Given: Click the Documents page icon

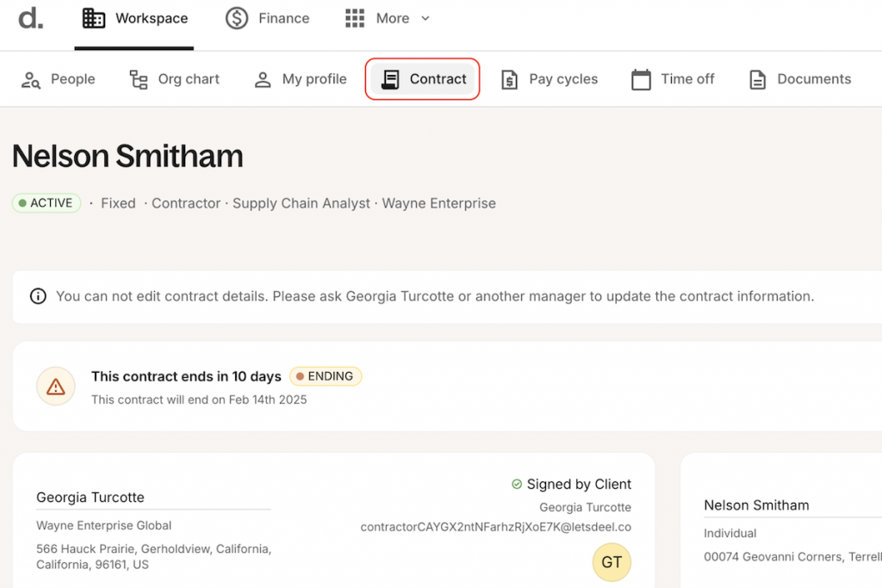Looking at the screenshot, I should [x=757, y=79].
